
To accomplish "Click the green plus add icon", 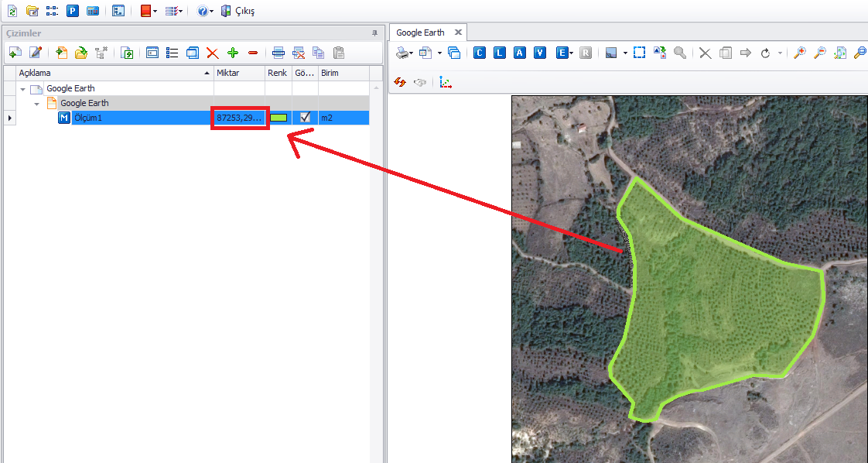I will [232, 53].
